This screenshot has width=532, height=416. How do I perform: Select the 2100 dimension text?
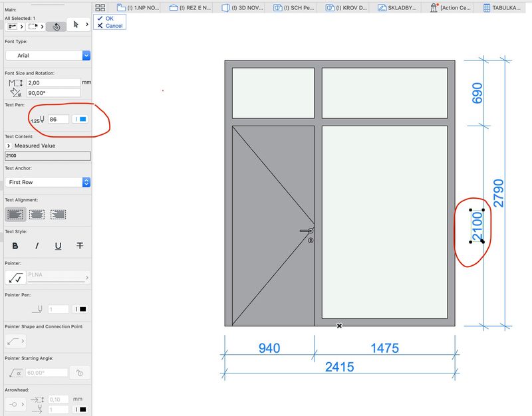[x=477, y=225]
